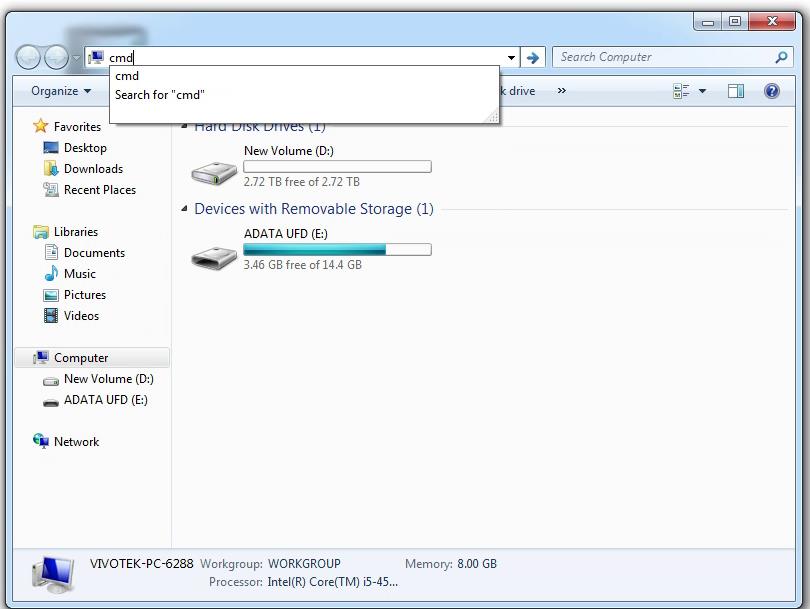Image resolution: width=810 pixels, height=609 pixels.
Task: Select Downloads folder in Favorites
Action: [x=93, y=169]
